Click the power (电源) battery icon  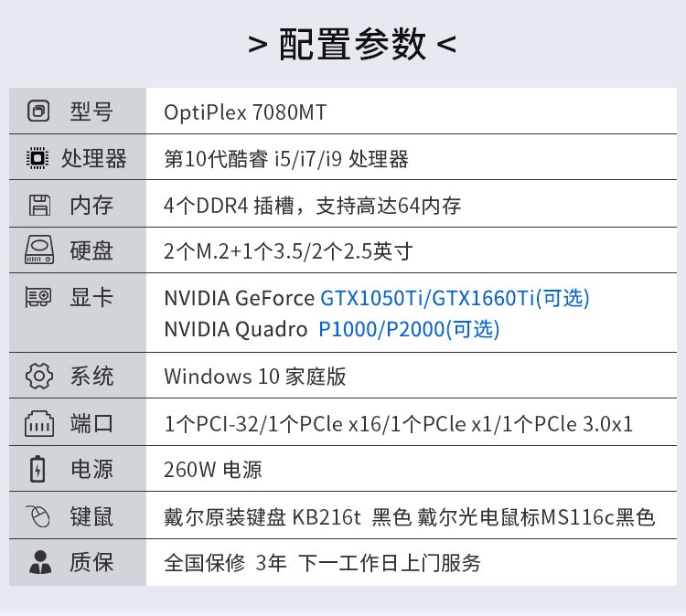pos(38,469)
